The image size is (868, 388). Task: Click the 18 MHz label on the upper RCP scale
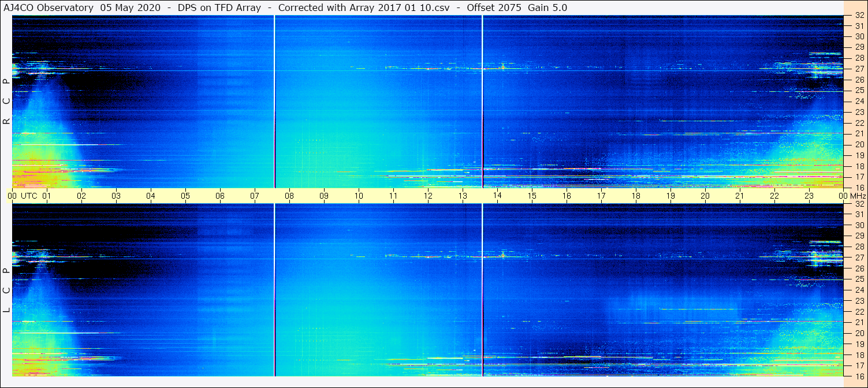[x=859, y=166]
